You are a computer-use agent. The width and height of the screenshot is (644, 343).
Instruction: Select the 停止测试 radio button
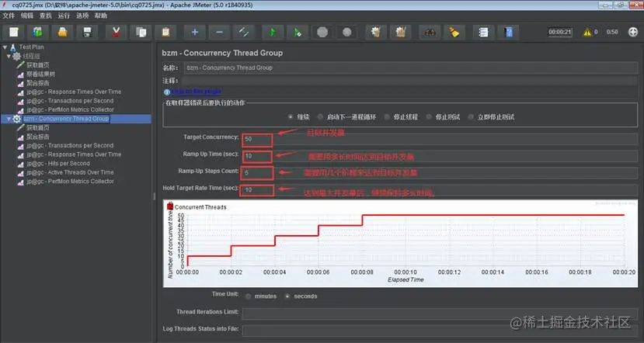pyautogui.click(x=429, y=117)
